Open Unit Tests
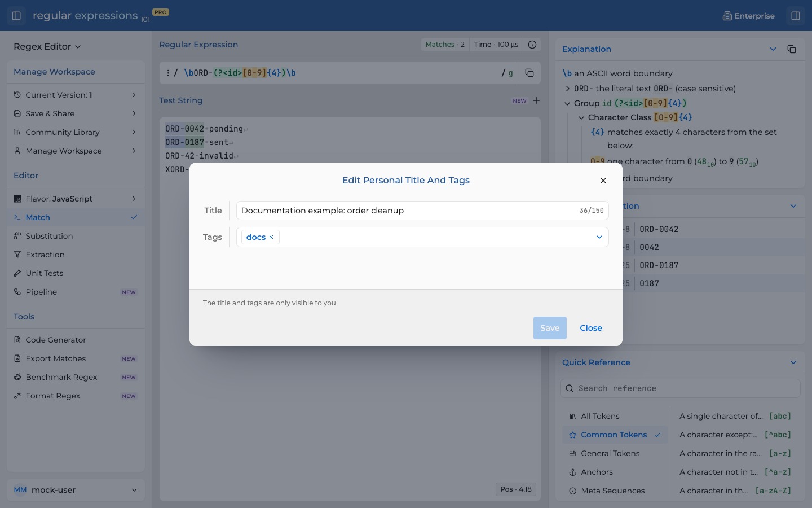The image size is (812, 508). pyautogui.click(x=76, y=273)
